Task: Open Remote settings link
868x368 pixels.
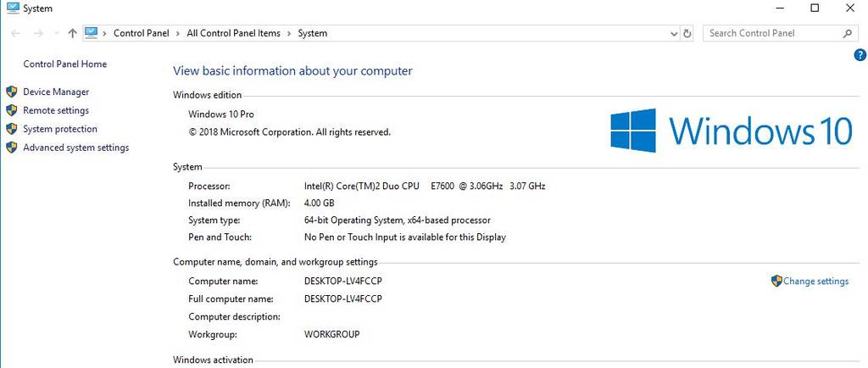Action: tap(56, 111)
